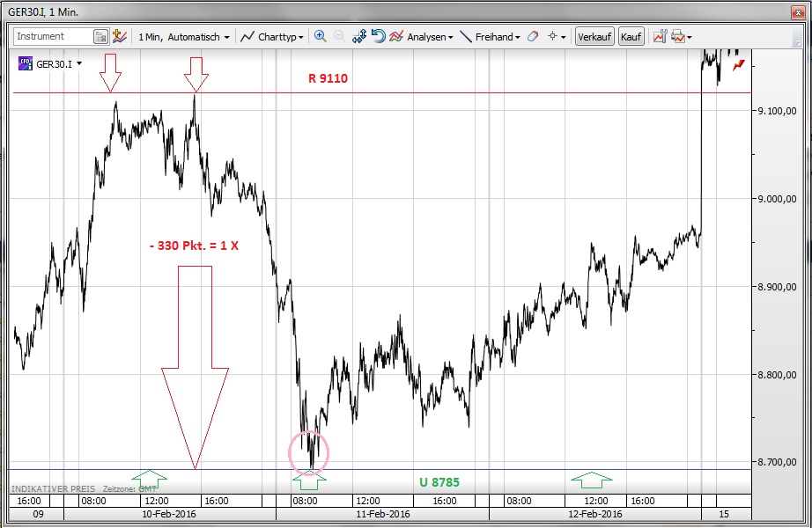Open the 1 Min, Automatisch timeframe dropdown
The width and height of the screenshot is (812, 528).
pyautogui.click(x=184, y=37)
